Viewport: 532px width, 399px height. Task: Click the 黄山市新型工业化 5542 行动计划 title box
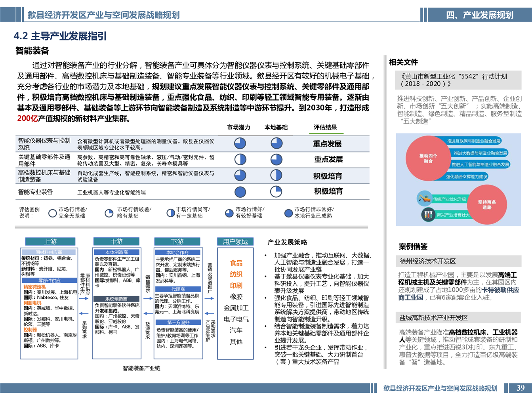[x=459, y=80]
